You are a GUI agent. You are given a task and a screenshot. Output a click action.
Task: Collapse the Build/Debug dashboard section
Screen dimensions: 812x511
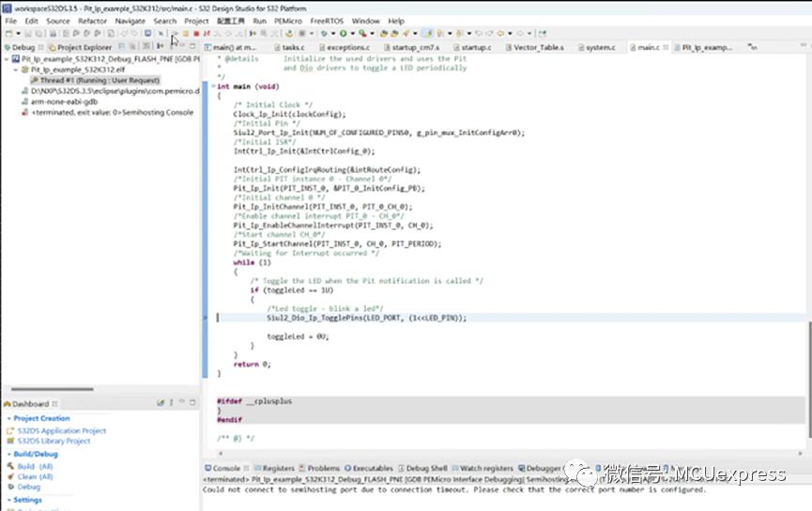pyautogui.click(x=8, y=454)
